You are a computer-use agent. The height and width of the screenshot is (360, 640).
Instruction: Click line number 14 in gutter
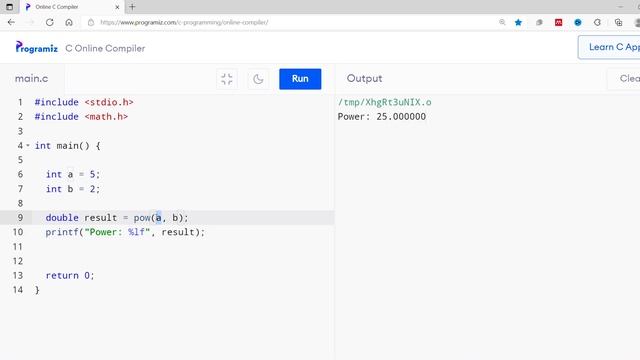18,290
